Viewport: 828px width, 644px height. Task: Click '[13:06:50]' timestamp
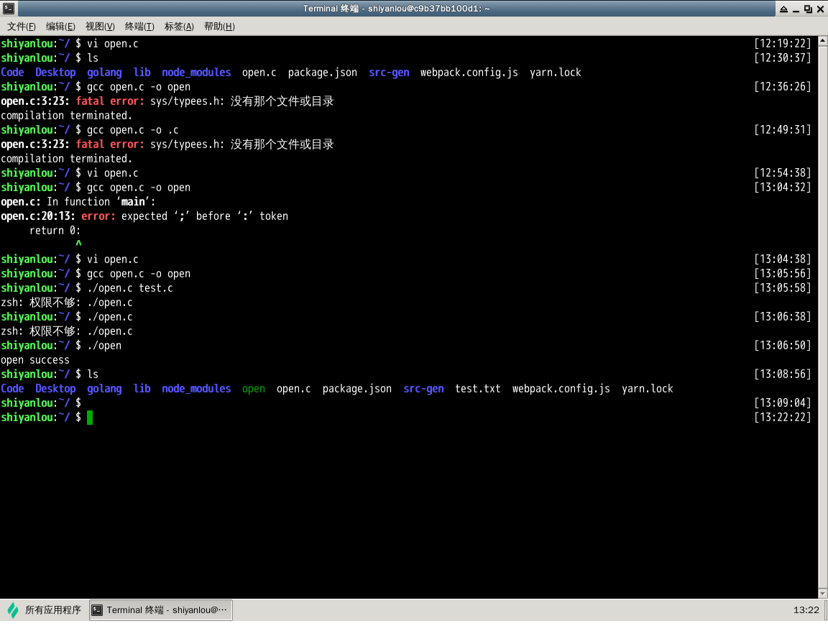click(782, 346)
